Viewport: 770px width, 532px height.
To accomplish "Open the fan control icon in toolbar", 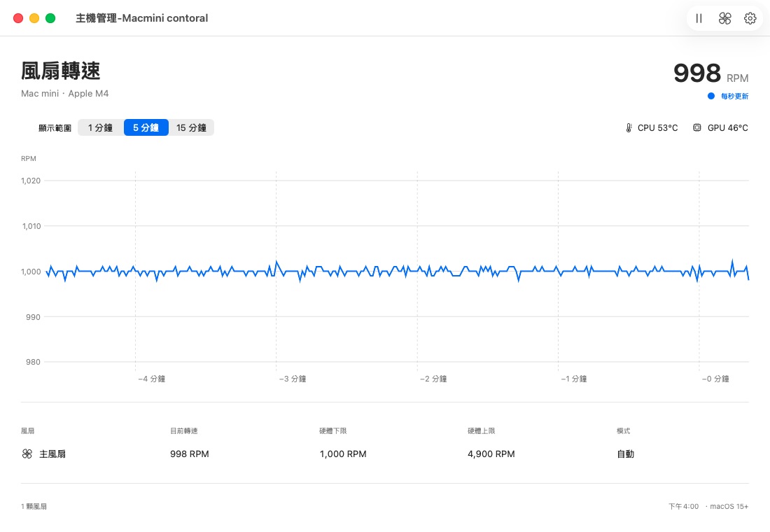I will (724, 19).
